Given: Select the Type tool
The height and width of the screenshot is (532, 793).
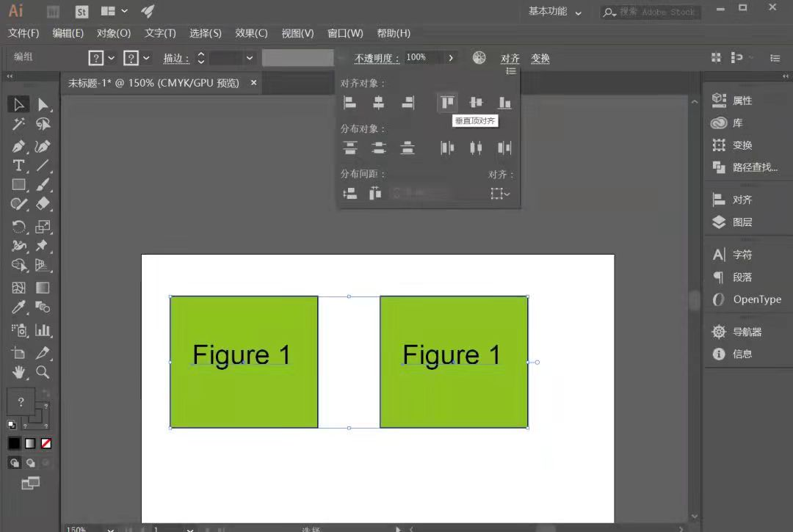Looking at the screenshot, I should click(x=18, y=166).
